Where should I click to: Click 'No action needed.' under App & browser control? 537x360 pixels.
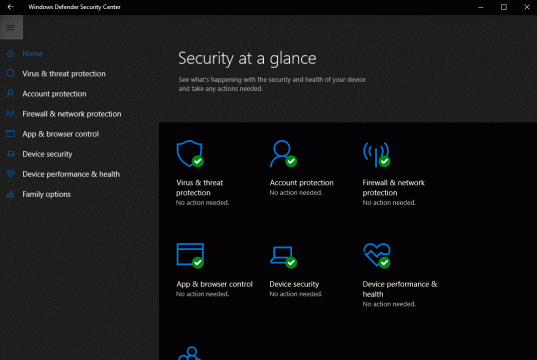202,294
